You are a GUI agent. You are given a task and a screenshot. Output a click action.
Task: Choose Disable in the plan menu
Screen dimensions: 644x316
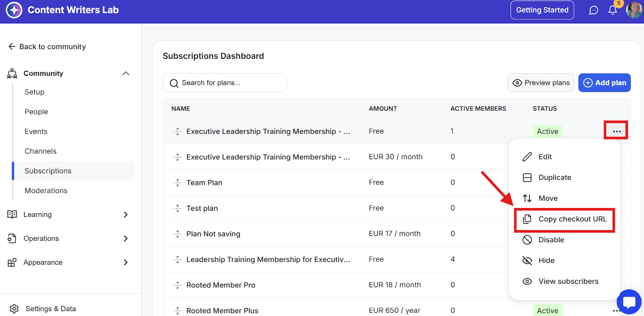(551, 240)
